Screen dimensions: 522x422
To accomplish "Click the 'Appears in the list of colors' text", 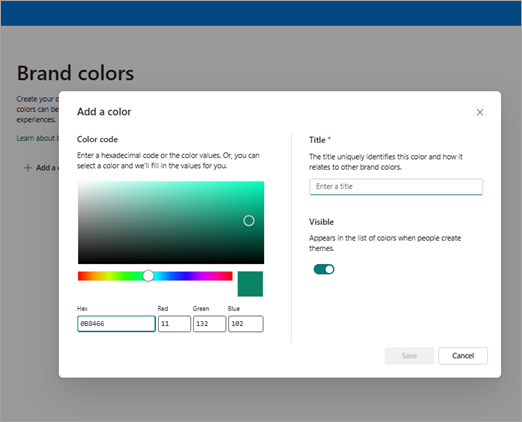I will tap(385, 243).
